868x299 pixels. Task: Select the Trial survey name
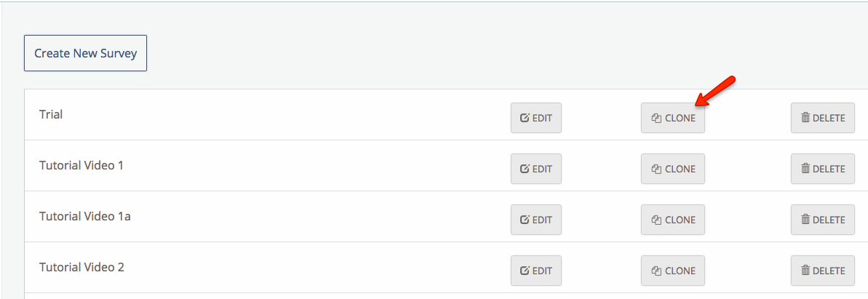tap(51, 114)
